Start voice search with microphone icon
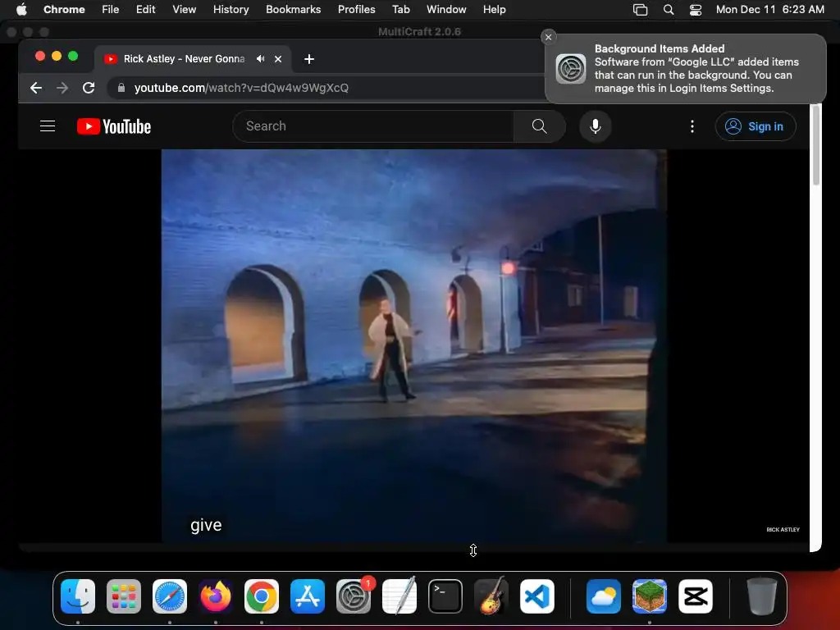Viewport: 840px width, 630px height. 596,126
